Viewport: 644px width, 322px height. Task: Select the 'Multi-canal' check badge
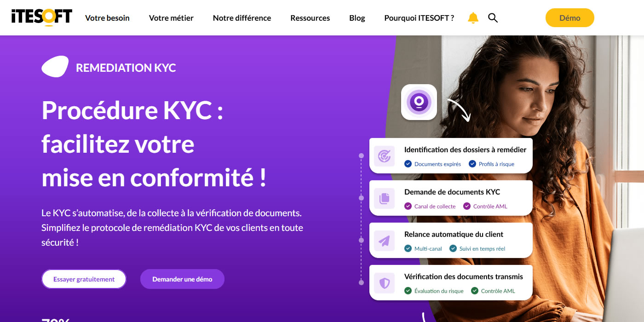[x=423, y=248]
